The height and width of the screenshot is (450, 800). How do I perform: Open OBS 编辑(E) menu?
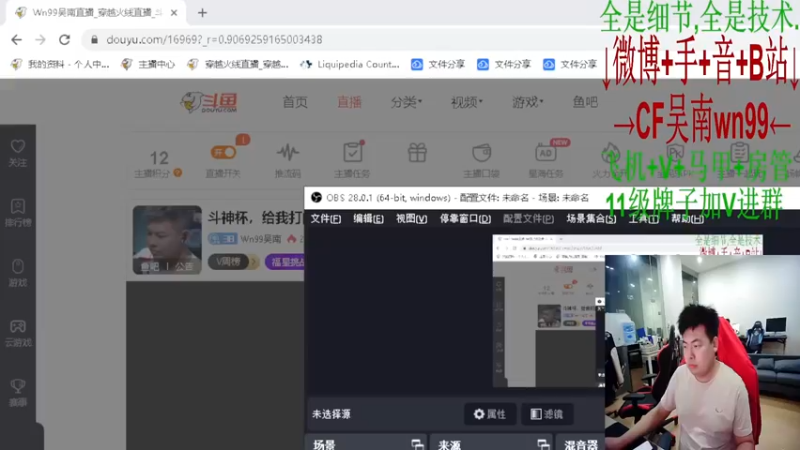click(x=368, y=218)
